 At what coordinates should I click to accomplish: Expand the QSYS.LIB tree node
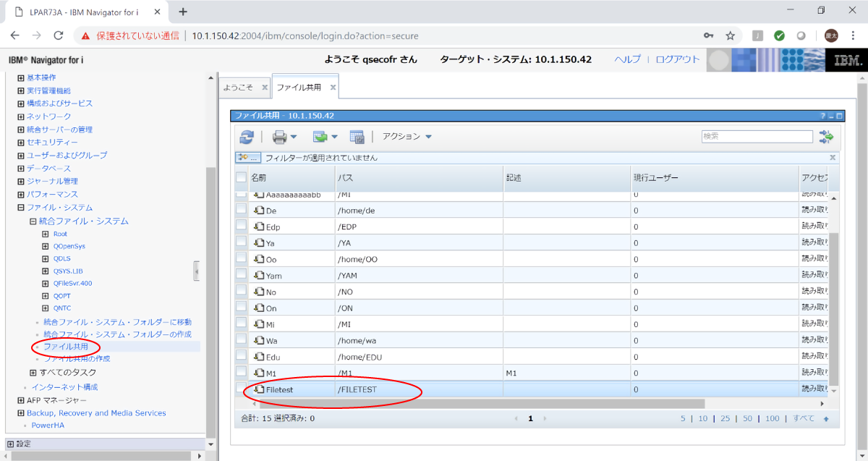(46, 271)
